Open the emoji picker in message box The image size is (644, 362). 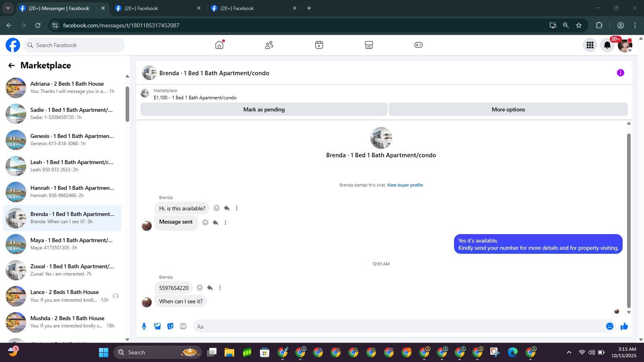[x=610, y=326]
